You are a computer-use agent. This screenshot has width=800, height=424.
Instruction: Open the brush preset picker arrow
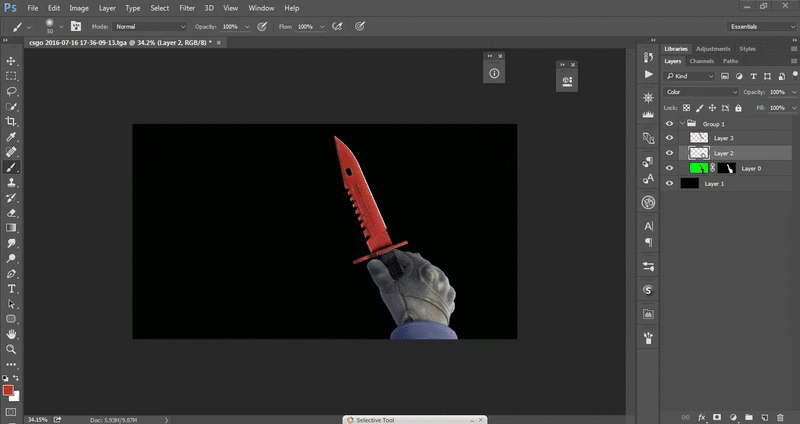(61, 27)
